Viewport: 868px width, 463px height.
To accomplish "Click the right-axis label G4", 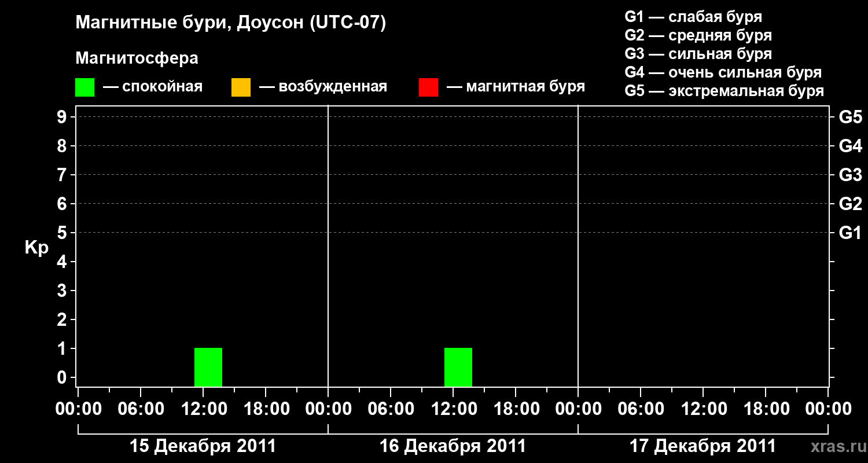I will (x=851, y=146).
